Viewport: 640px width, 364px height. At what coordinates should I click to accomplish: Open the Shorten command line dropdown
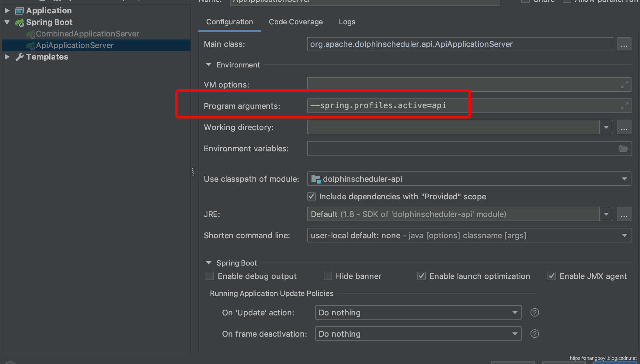tap(624, 235)
